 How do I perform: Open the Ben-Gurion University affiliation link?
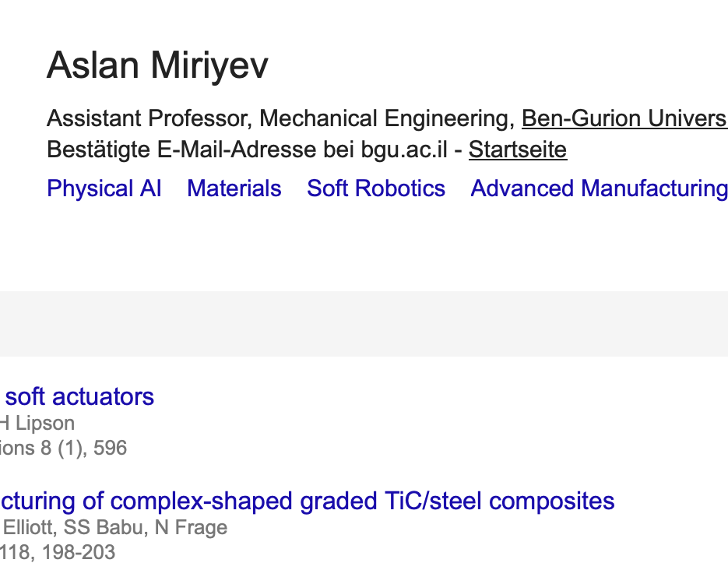pos(624,118)
